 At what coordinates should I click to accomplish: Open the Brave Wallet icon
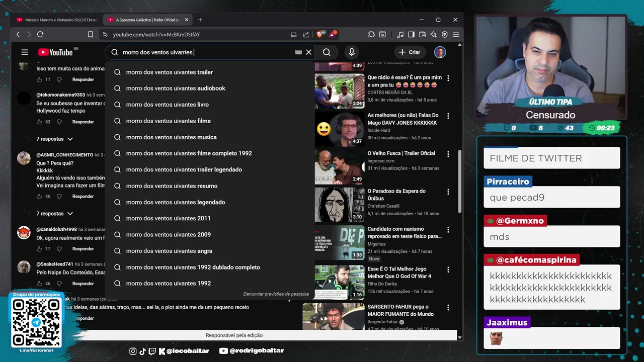click(x=422, y=34)
